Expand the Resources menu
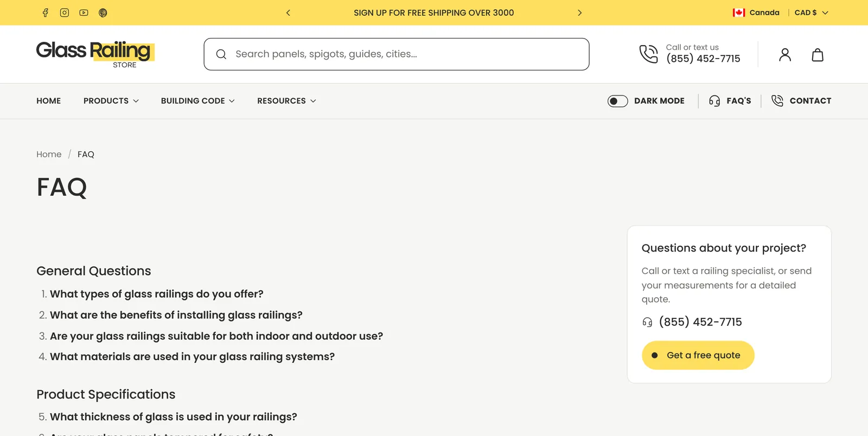This screenshot has width=868, height=436. (286, 101)
